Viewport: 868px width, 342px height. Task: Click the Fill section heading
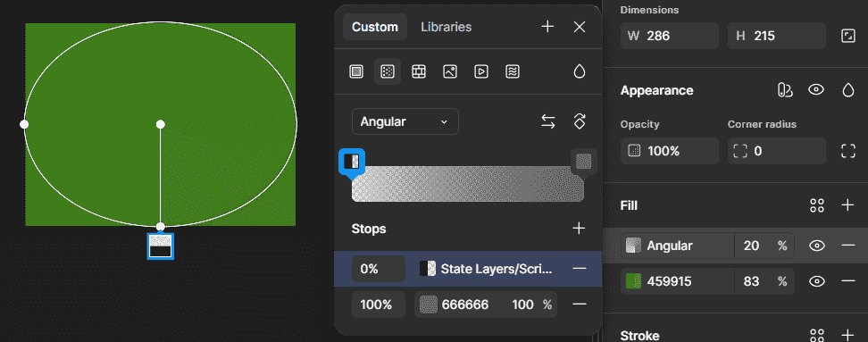click(629, 205)
